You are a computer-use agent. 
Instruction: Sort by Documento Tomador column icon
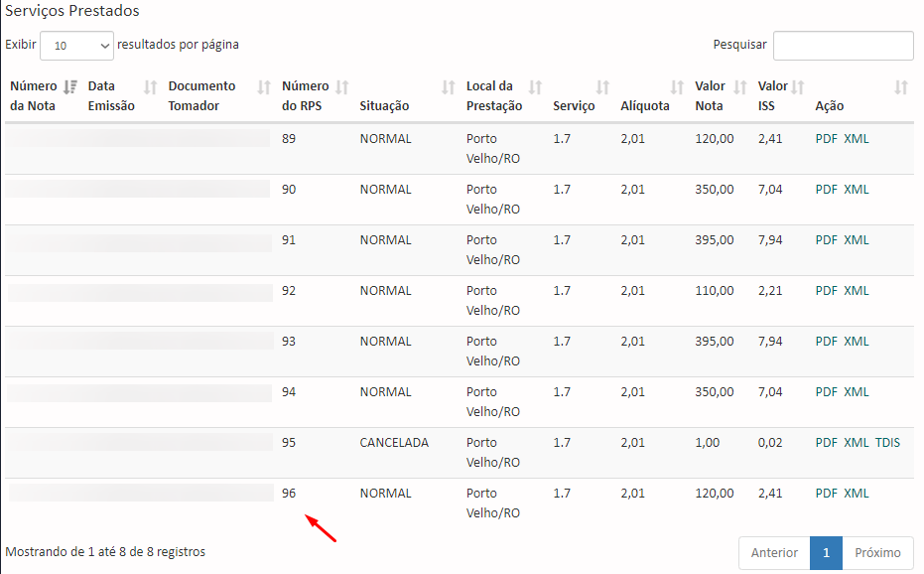[264, 87]
